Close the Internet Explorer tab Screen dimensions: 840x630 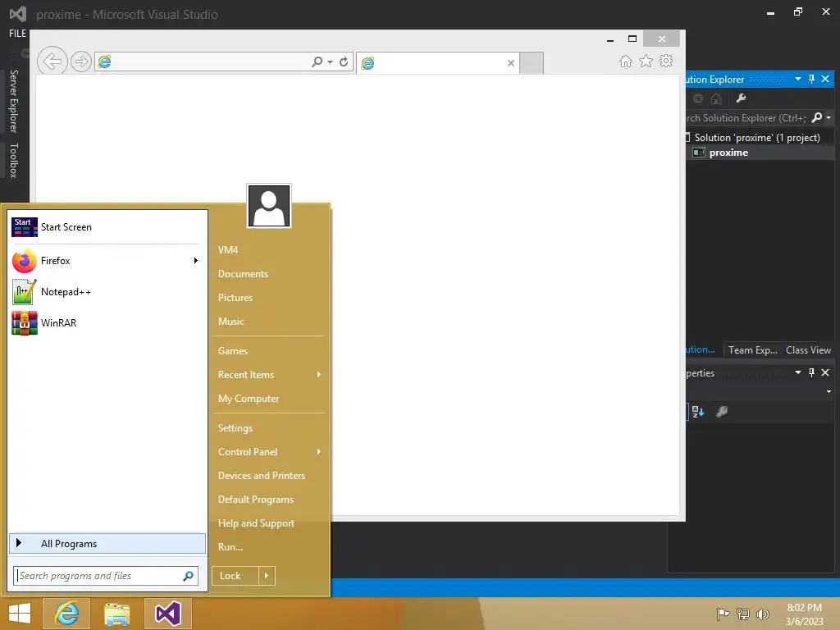pyautogui.click(x=511, y=63)
